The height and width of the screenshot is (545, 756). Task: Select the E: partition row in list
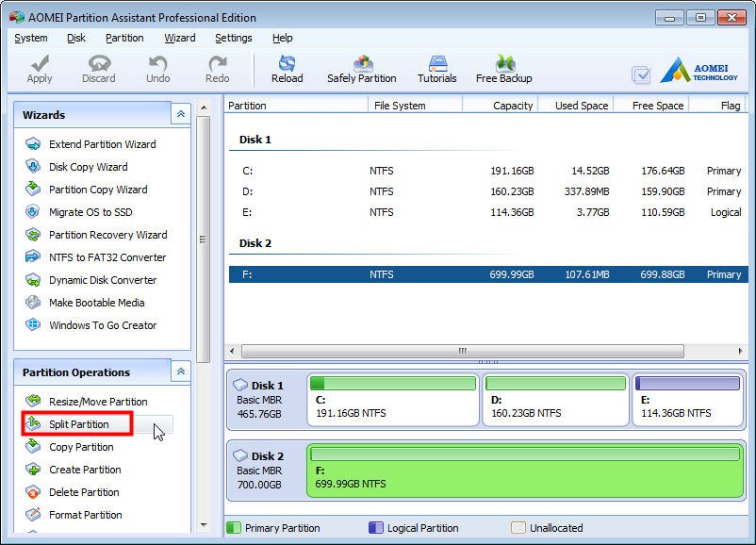coord(488,212)
